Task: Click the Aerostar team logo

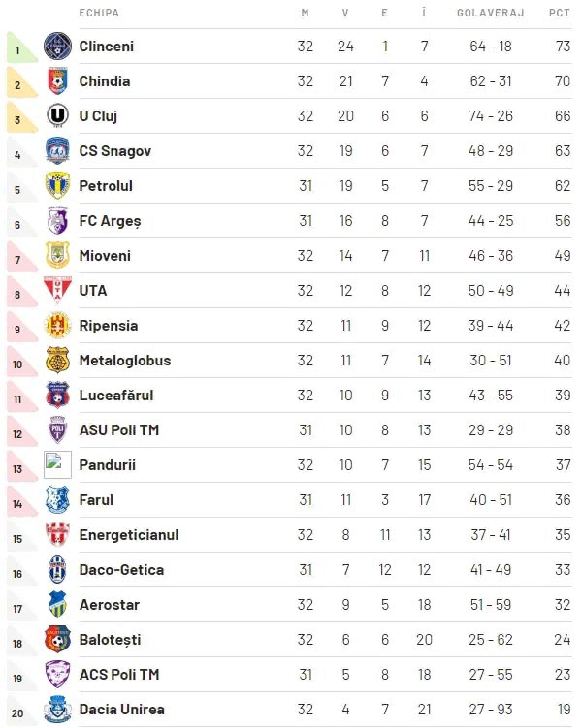Action: click(58, 604)
